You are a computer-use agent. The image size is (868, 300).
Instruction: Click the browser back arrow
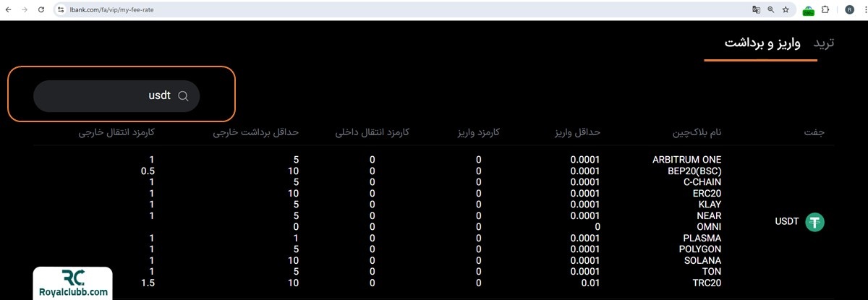click(x=9, y=10)
